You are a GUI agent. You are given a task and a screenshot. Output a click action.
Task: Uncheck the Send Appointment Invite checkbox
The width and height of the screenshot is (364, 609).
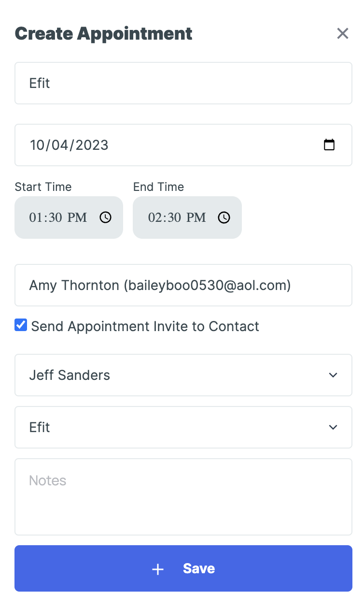(x=21, y=325)
